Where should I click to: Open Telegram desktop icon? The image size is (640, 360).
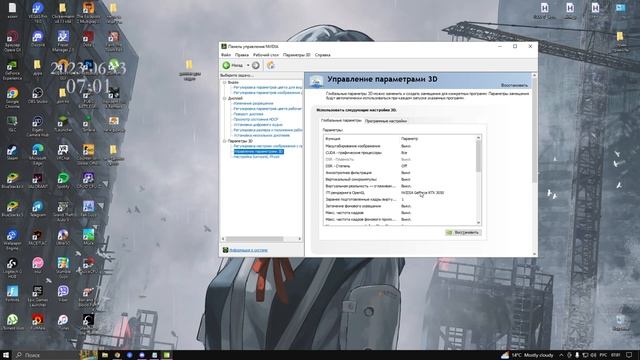pyautogui.click(x=38, y=209)
